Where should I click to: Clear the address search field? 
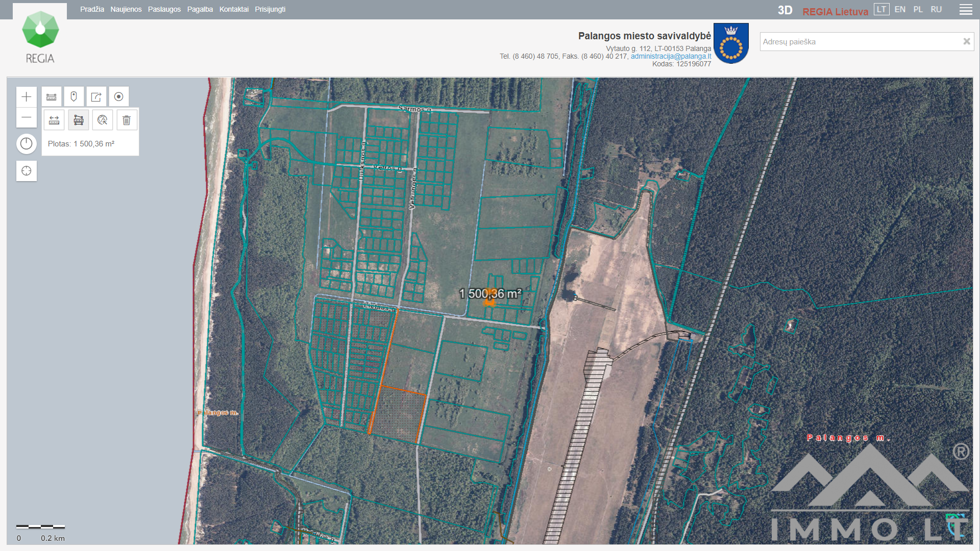[966, 42]
